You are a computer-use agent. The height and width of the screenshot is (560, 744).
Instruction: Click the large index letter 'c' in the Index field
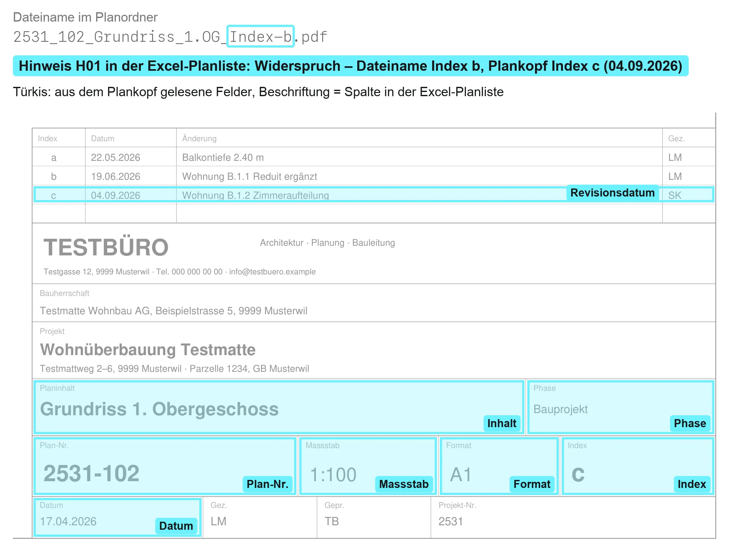(x=578, y=475)
